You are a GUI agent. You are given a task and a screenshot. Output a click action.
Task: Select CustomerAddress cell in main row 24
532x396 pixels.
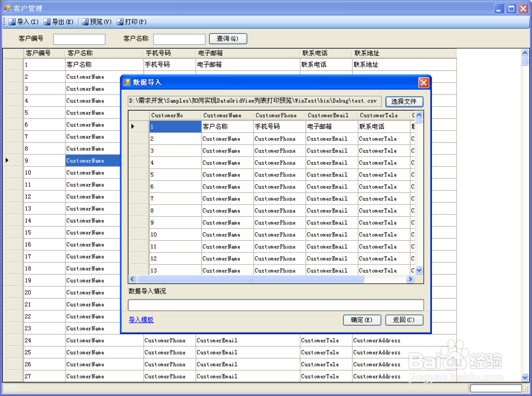point(404,340)
